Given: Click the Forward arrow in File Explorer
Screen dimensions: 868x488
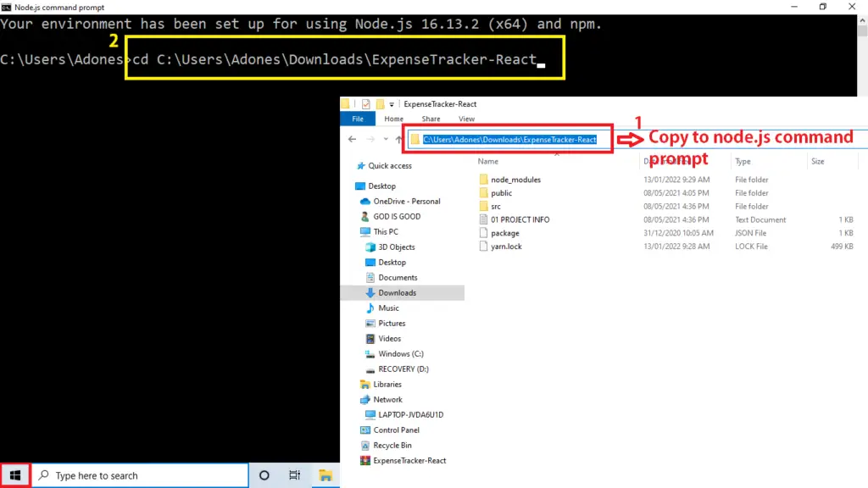Looking at the screenshot, I should tap(370, 139).
